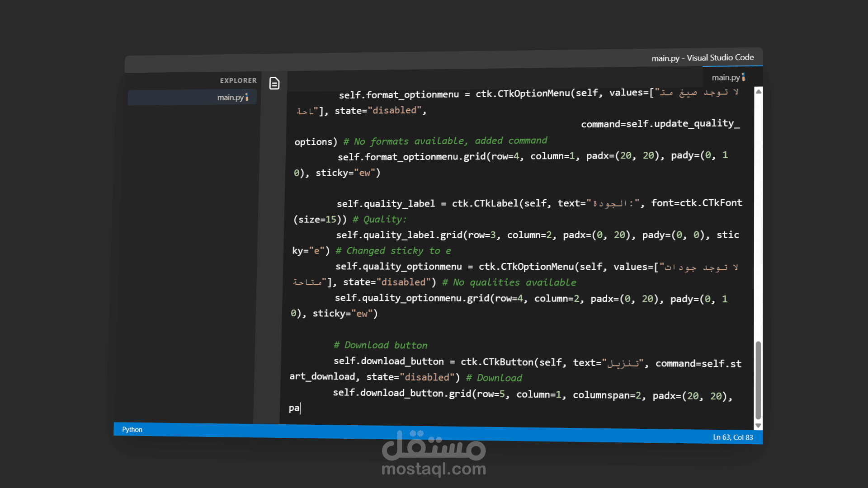Click on '# No qualities available' comment
868x488 pixels.
point(509,282)
